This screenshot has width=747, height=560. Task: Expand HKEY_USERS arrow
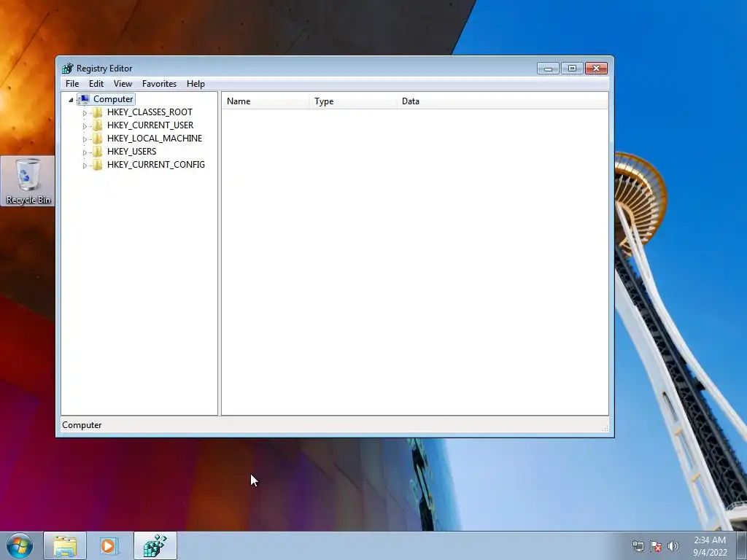tap(85, 152)
